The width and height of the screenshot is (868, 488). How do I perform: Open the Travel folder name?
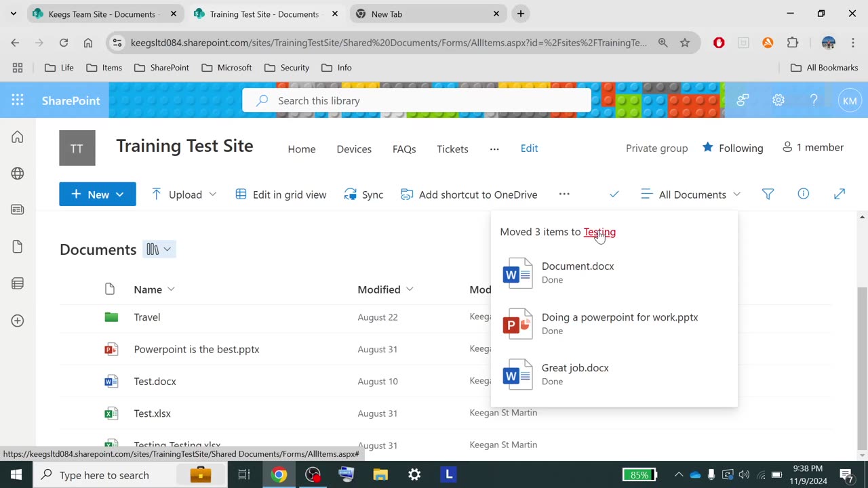[x=147, y=317]
